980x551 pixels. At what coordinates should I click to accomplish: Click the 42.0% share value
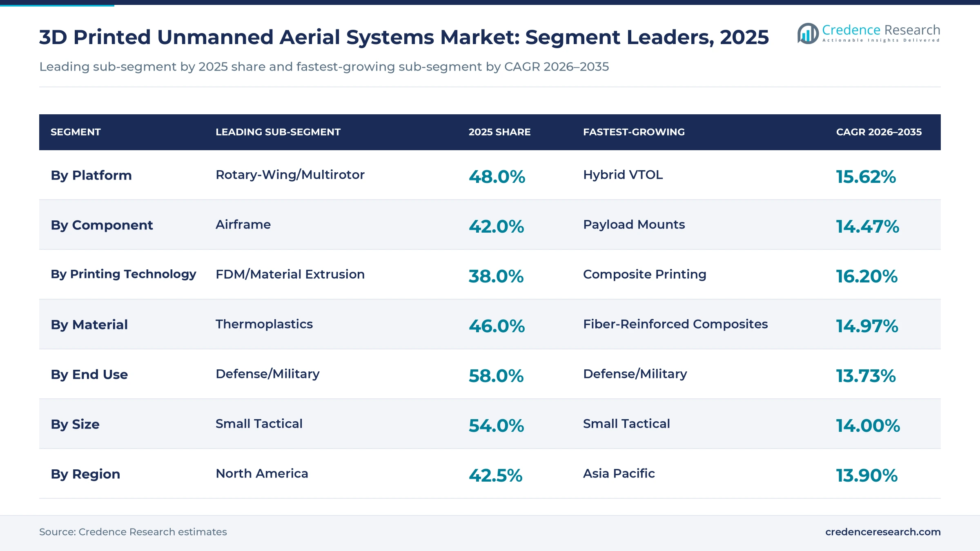click(496, 227)
